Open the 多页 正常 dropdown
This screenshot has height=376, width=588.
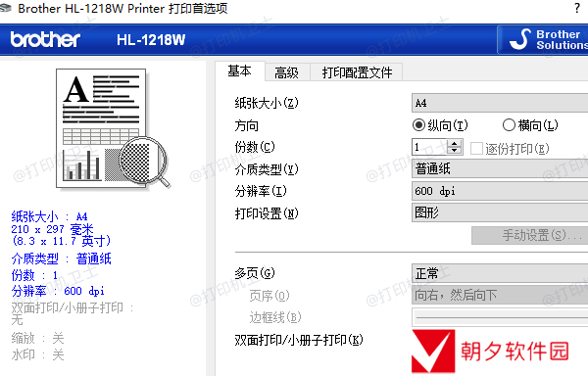(x=500, y=273)
